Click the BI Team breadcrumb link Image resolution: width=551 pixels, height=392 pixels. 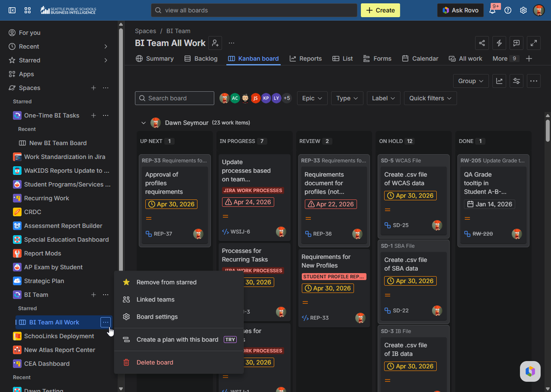(x=178, y=31)
